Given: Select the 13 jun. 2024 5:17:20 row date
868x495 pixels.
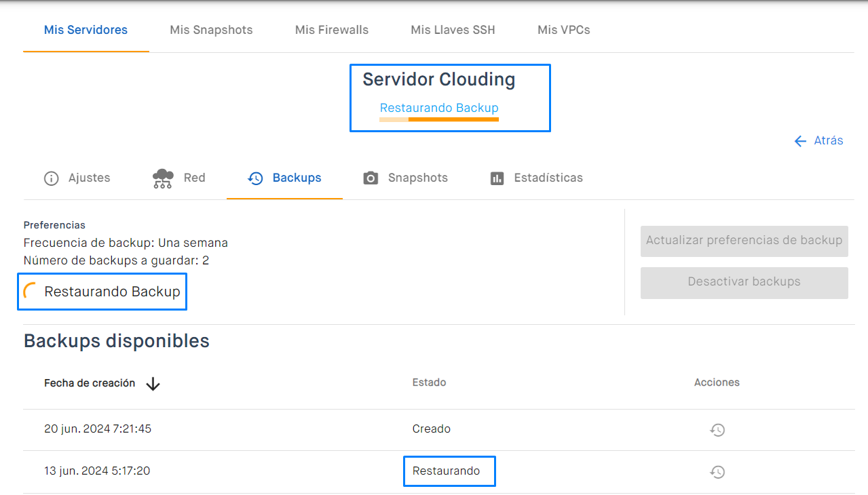Looking at the screenshot, I should pos(97,471).
